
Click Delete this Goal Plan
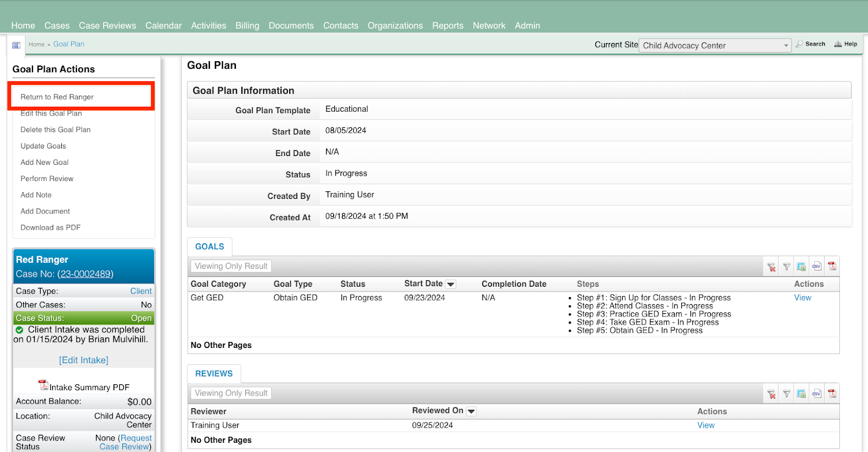[55, 130]
